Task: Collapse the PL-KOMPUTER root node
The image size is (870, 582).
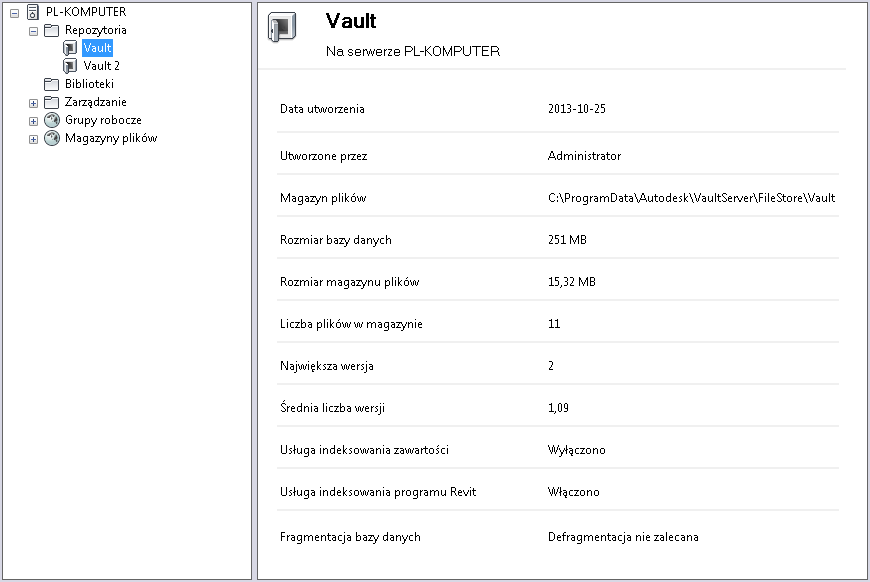Action: 14,12
